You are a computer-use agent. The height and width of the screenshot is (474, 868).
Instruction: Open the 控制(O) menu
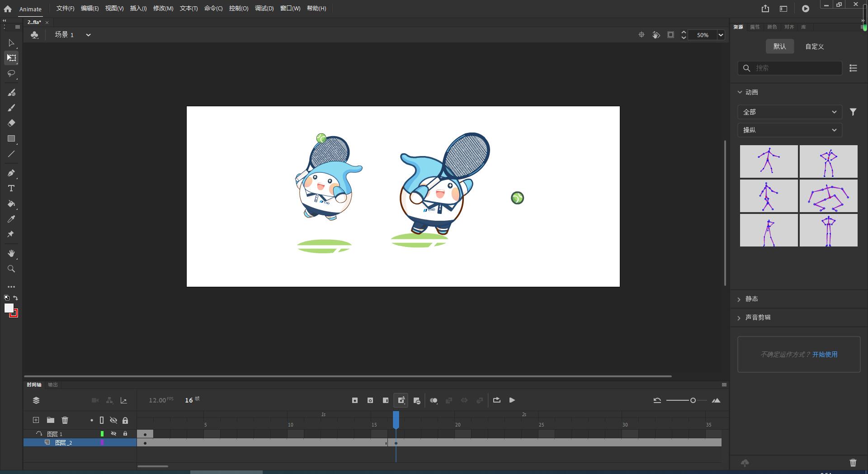(x=239, y=9)
